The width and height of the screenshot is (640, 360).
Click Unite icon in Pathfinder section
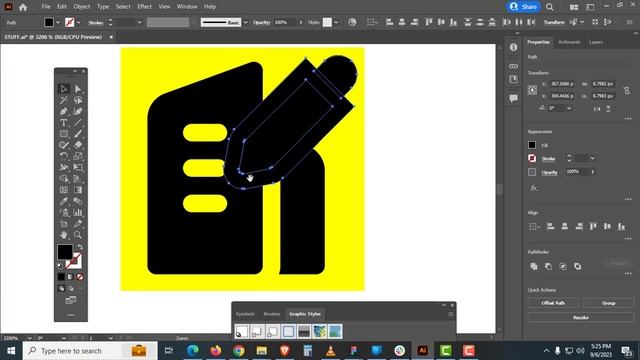(533, 266)
